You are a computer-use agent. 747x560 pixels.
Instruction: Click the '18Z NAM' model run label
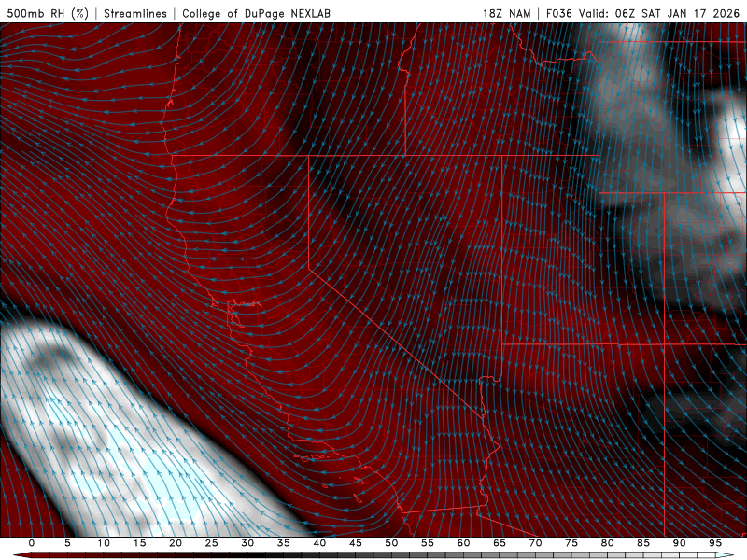pyautogui.click(x=507, y=13)
